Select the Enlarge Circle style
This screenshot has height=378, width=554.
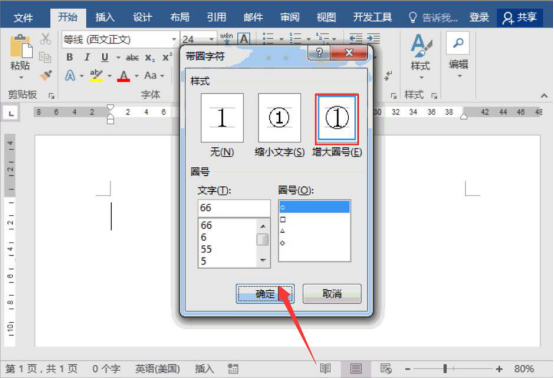tap(337, 119)
